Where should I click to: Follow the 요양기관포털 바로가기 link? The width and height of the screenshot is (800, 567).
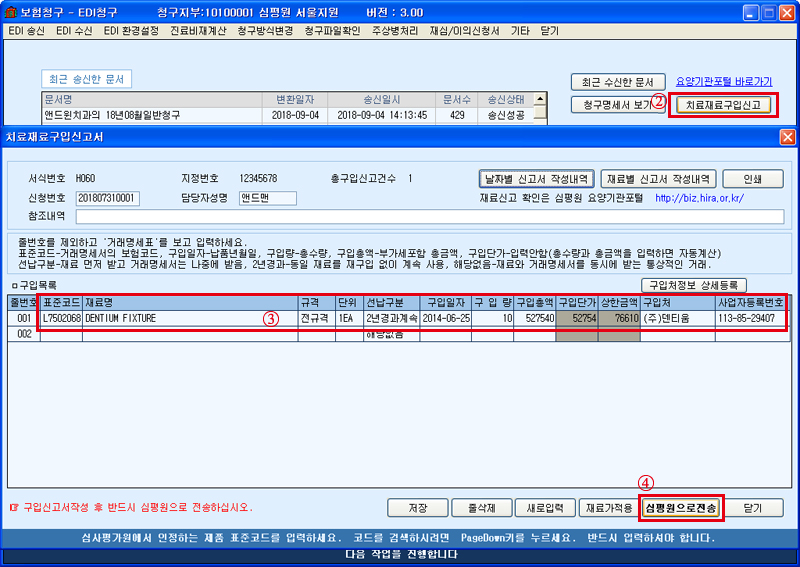[724, 81]
